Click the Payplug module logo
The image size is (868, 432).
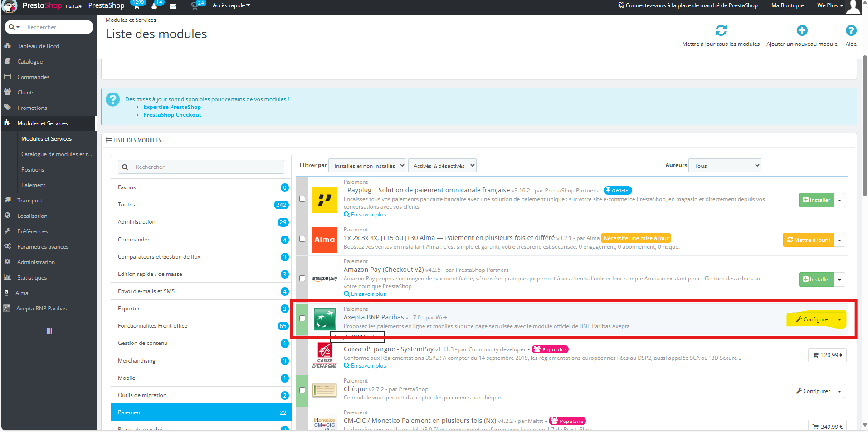(324, 200)
